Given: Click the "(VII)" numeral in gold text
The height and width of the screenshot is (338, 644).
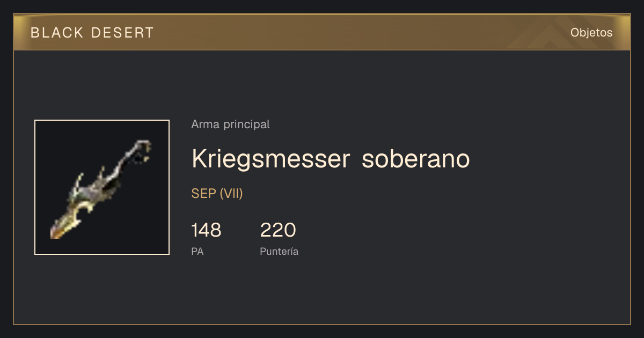Looking at the screenshot, I should pos(231,194).
